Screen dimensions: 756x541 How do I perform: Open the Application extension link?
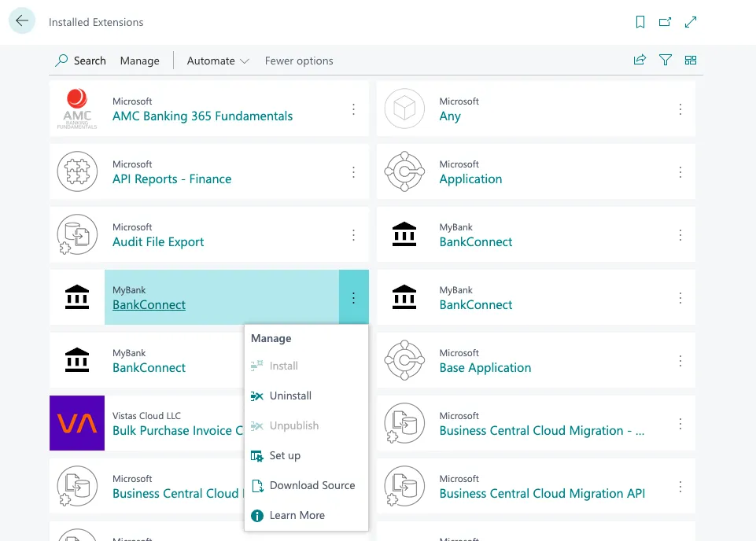point(470,179)
